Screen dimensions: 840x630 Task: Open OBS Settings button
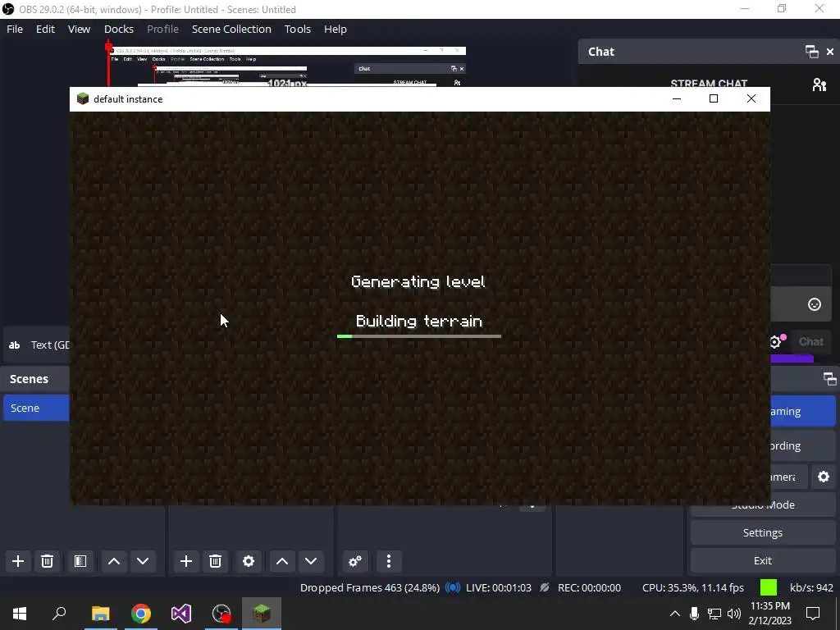[x=763, y=532]
